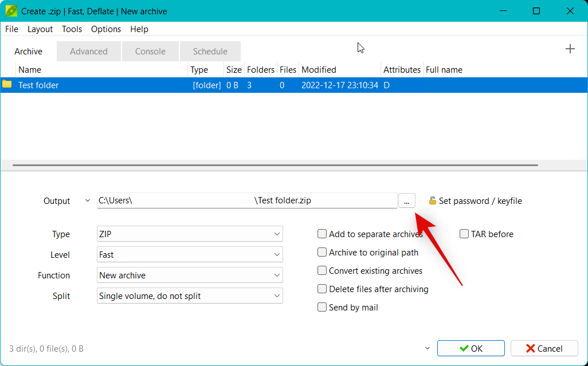Open the Schedule tab
Viewport: 588px width, 366px height.
click(x=210, y=52)
